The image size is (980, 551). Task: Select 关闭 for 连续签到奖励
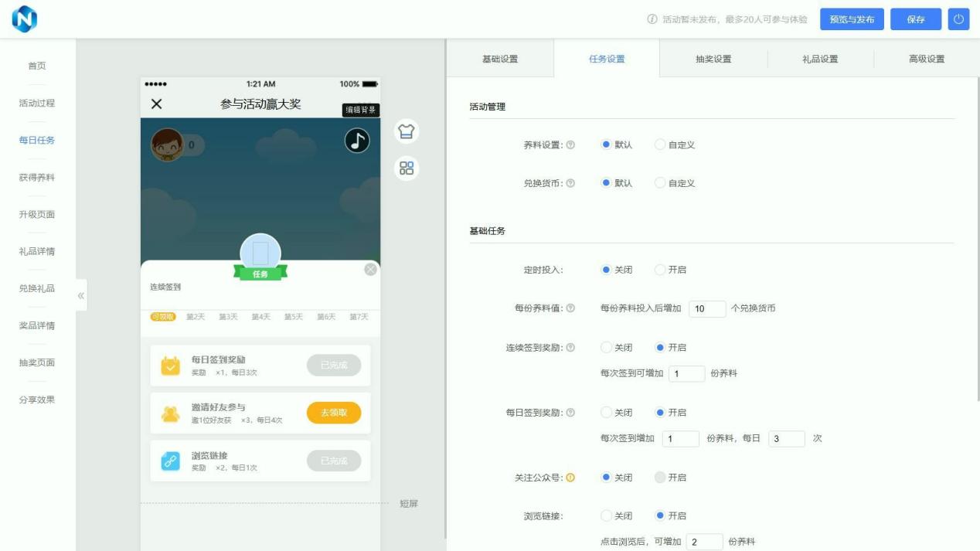coord(607,348)
